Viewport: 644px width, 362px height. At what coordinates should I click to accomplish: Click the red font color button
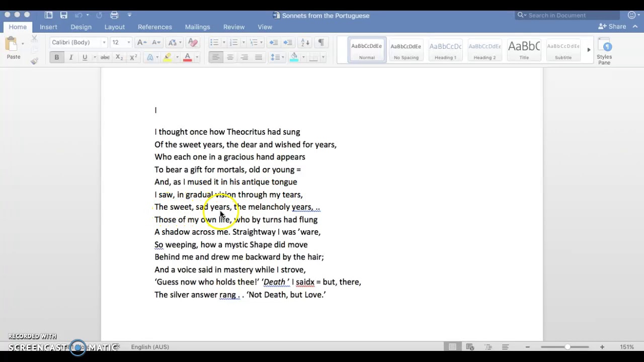[187, 57]
